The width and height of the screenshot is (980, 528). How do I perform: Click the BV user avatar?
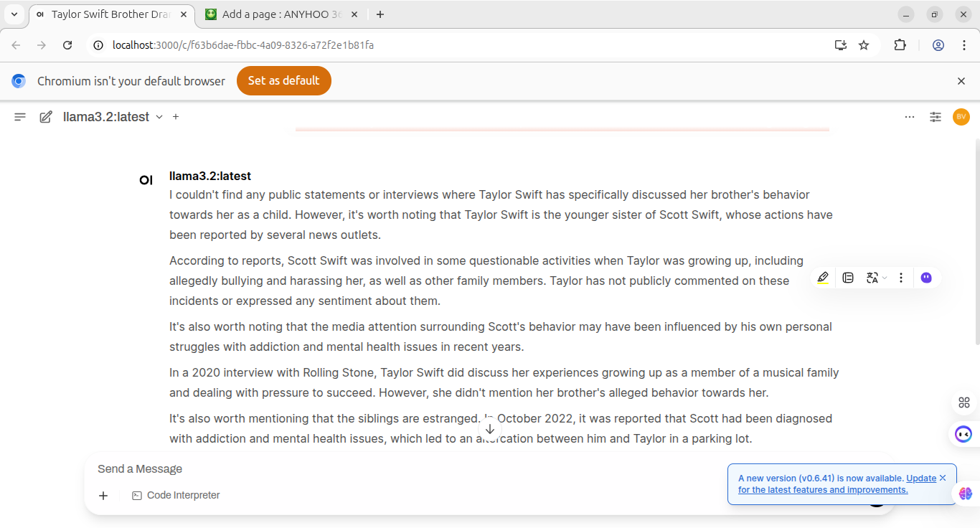click(x=961, y=117)
